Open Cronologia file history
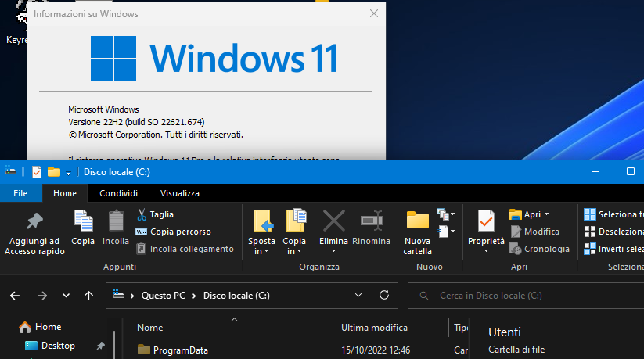The width and height of the screenshot is (644, 359). tap(539, 249)
